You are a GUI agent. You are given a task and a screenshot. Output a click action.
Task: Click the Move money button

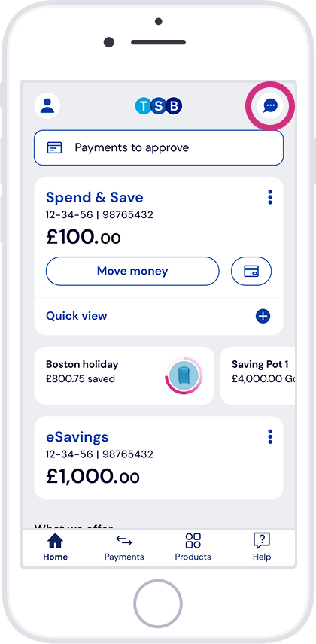click(132, 271)
